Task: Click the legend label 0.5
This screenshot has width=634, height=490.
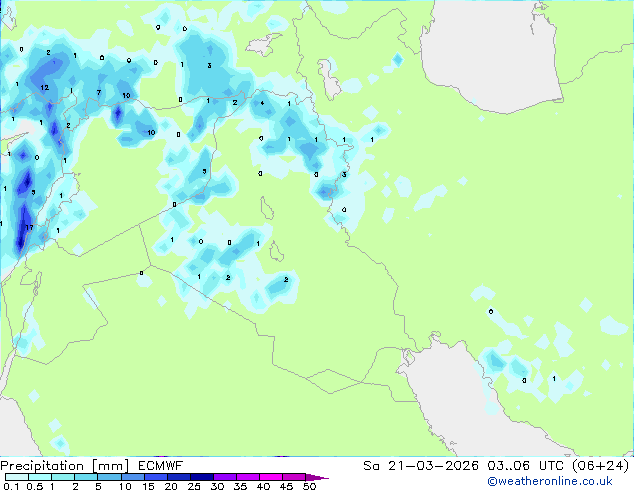Action: point(34,486)
